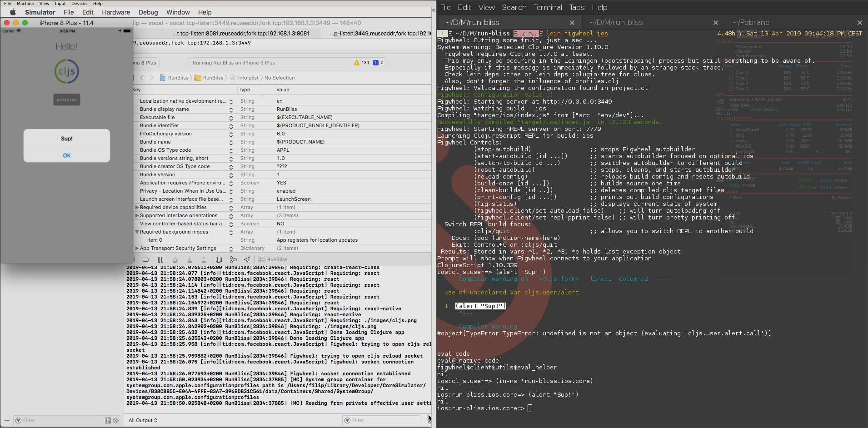The image size is (868, 428).
Task: Open the Simulator Window menu
Action: (178, 12)
